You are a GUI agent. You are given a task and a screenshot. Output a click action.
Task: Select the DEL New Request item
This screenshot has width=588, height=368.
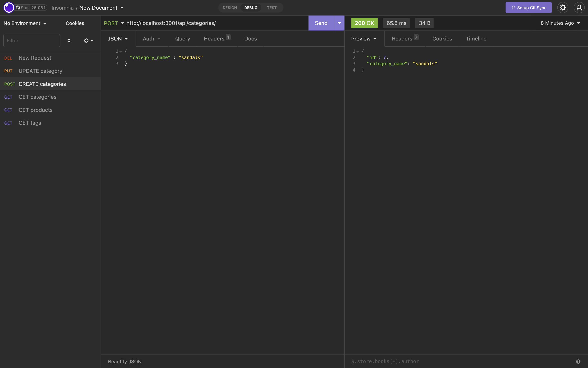(50, 58)
